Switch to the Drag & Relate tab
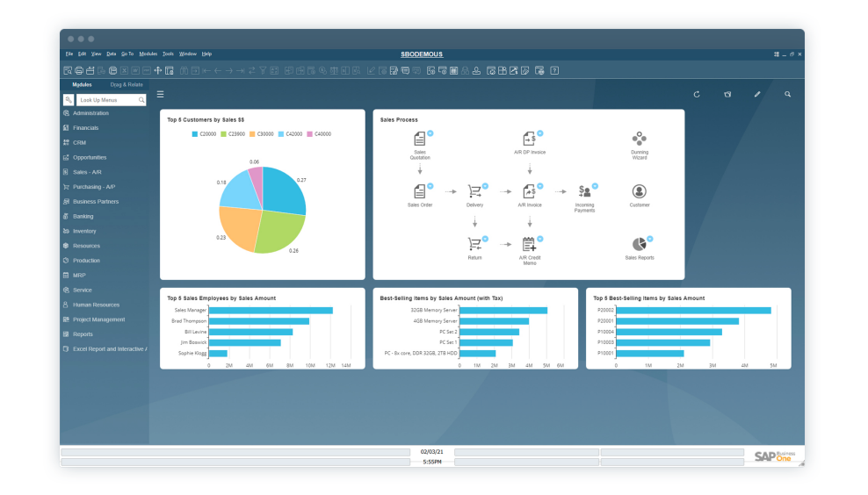Image resolution: width=868 pixels, height=495 pixels. click(x=127, y=85)
